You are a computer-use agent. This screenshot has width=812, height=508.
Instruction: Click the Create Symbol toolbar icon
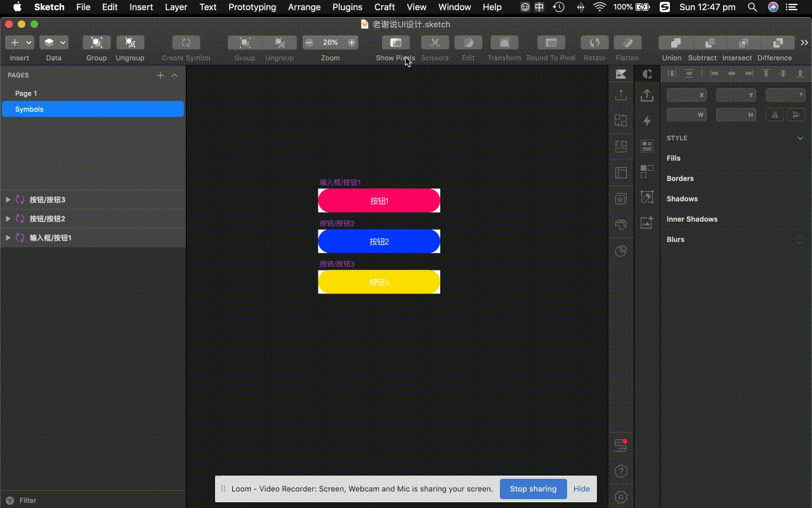point(186,43)
